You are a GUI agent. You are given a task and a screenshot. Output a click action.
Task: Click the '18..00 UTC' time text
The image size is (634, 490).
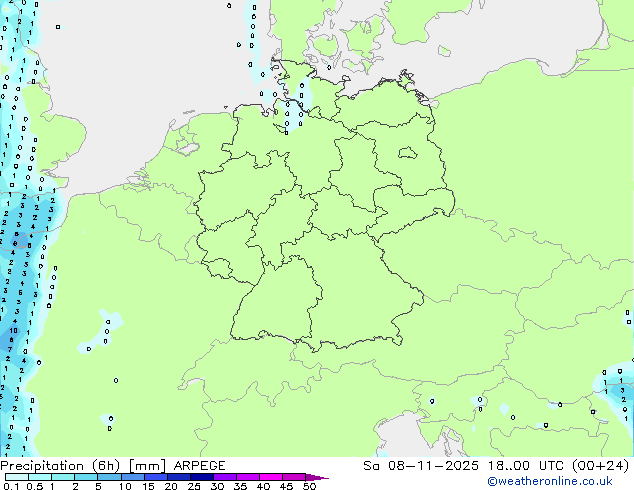tap(525, 466)
